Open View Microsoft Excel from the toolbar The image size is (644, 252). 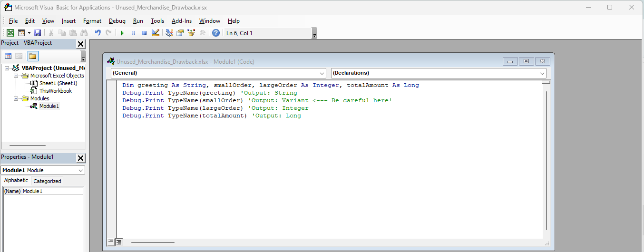point(10,33)
